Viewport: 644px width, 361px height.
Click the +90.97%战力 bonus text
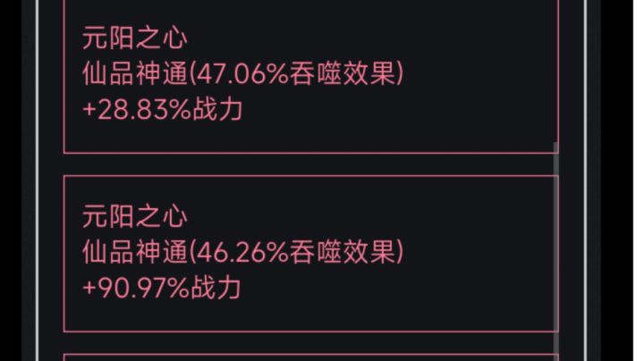click(163, 288)
